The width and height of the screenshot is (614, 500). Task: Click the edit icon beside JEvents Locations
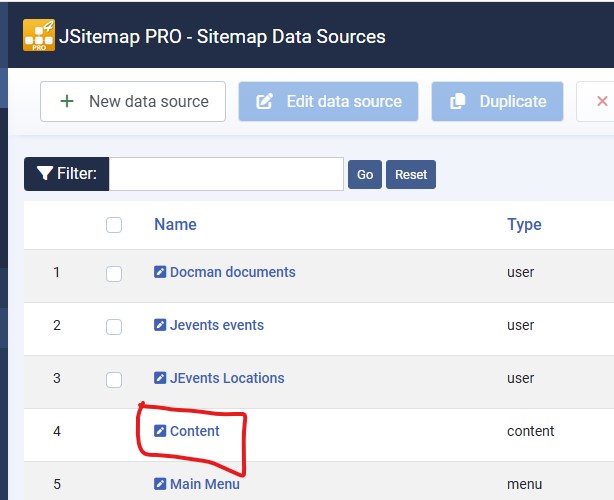pos(160,378)
